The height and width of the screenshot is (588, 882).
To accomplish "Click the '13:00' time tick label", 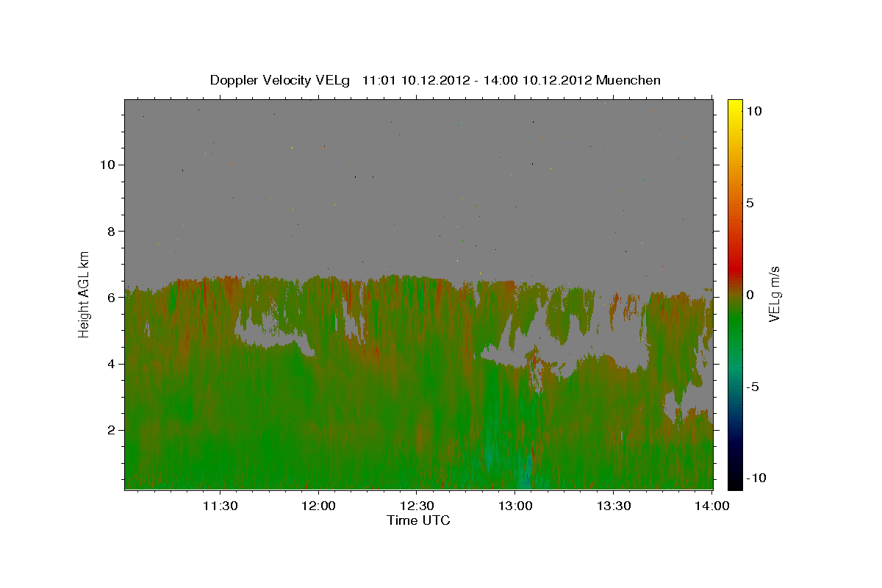I will tap(515, 506).
